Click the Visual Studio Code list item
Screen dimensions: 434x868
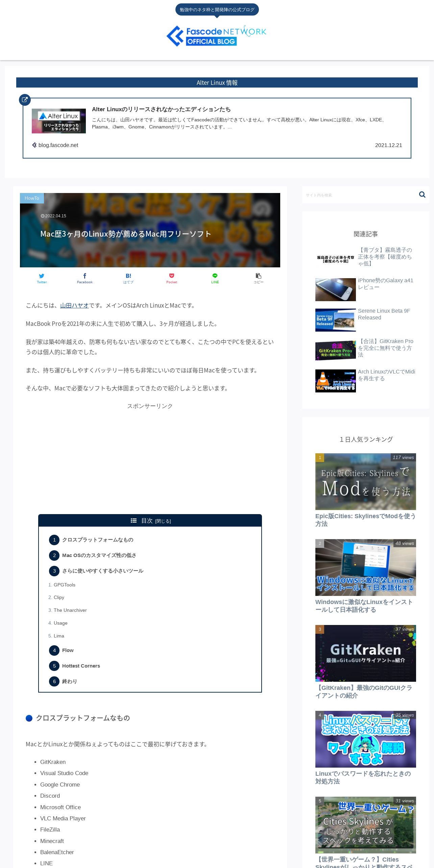point(64,773)
